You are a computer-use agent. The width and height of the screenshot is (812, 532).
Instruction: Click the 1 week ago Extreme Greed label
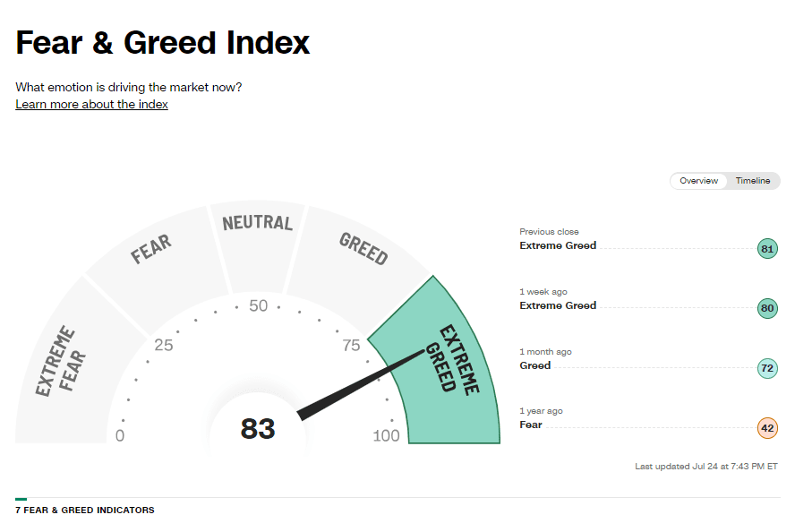click(x=558, y=305)
